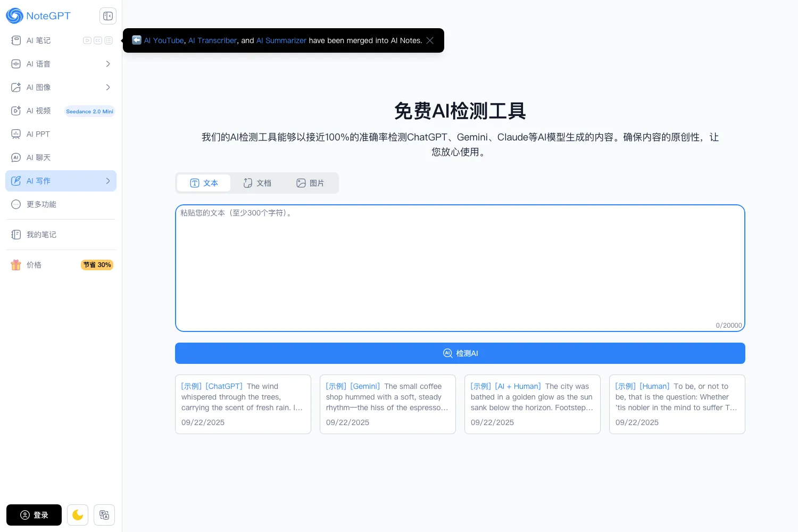The height and width of the screenshot is (532, 798).
Task: Click the YouTube play icon beside AI 笔记
Action: point(87,40)
